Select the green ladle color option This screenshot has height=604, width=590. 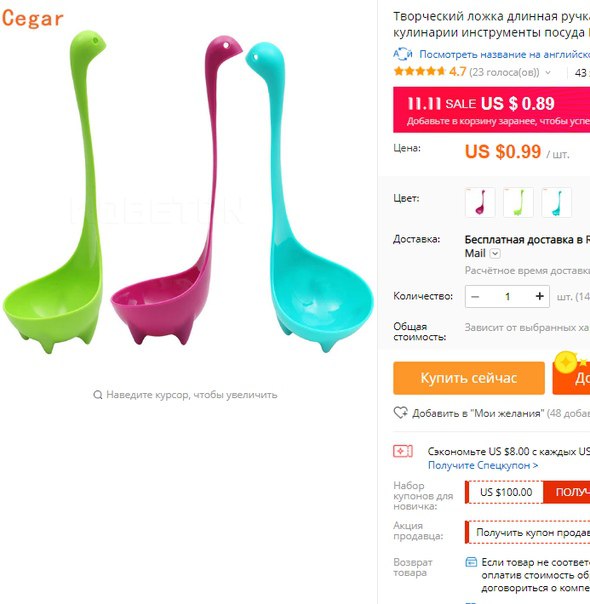[x=518, y=203]
